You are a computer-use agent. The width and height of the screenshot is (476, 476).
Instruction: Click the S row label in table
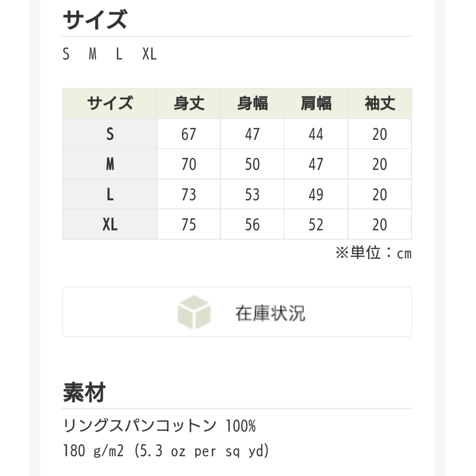point(110,134)
